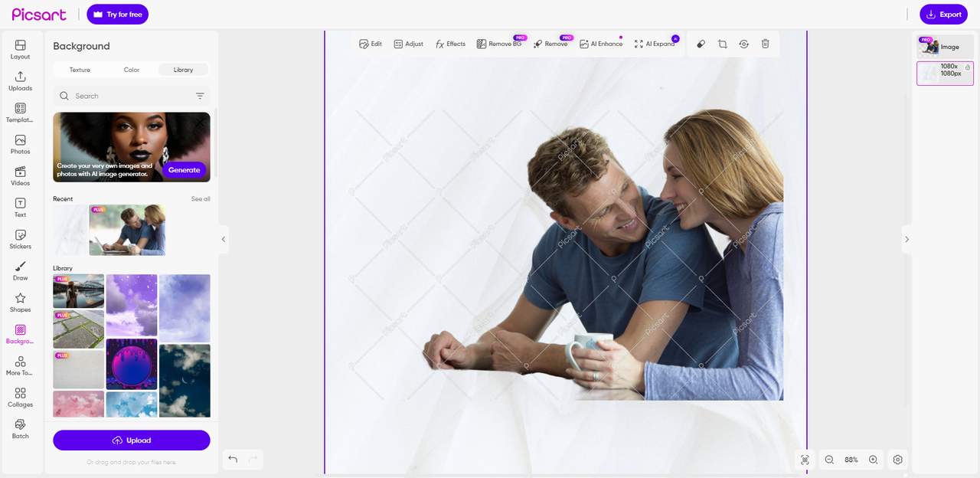Open the Photos panel

20,144
